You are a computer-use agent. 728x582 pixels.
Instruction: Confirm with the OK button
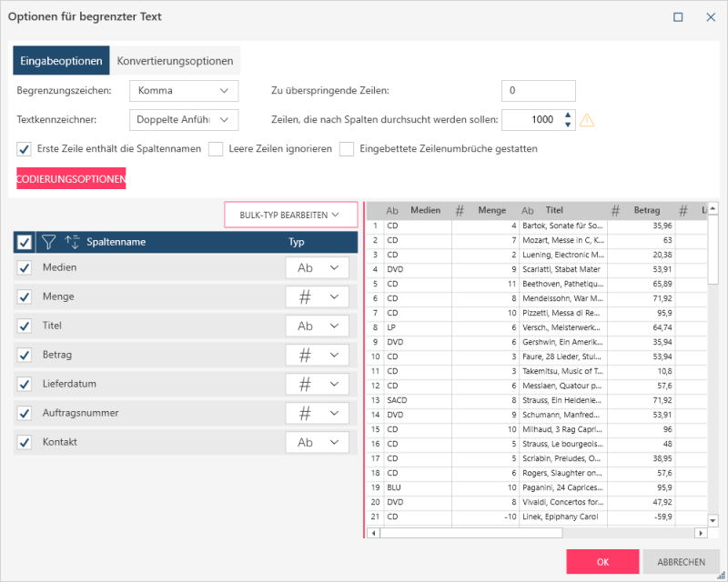click(x=602, y=562)
